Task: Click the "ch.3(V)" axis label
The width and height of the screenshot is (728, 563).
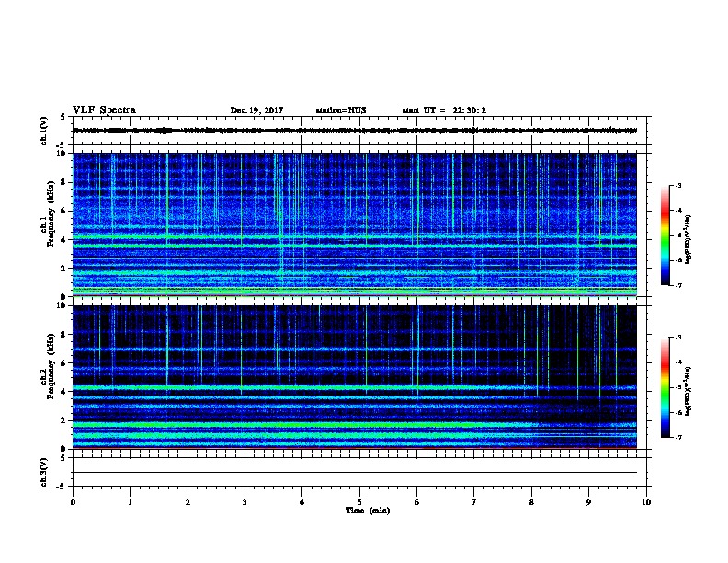Action: (x=44, y=472)
